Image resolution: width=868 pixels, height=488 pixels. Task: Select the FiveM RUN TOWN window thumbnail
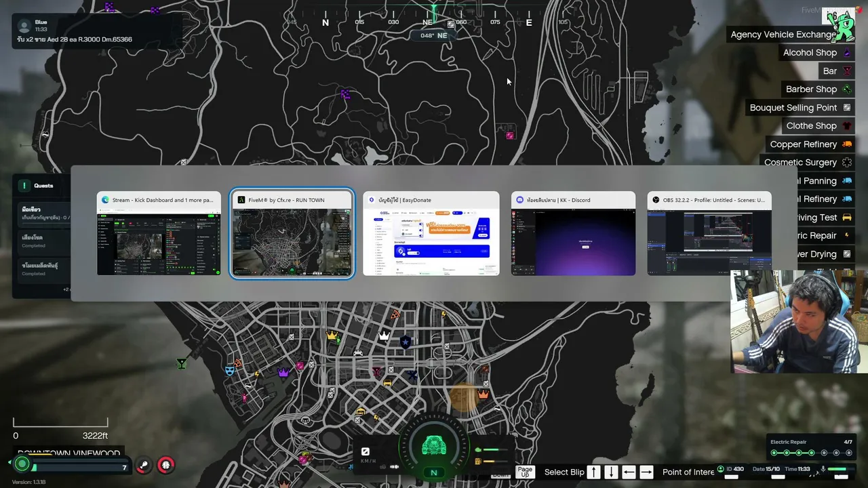pos(292,234)
